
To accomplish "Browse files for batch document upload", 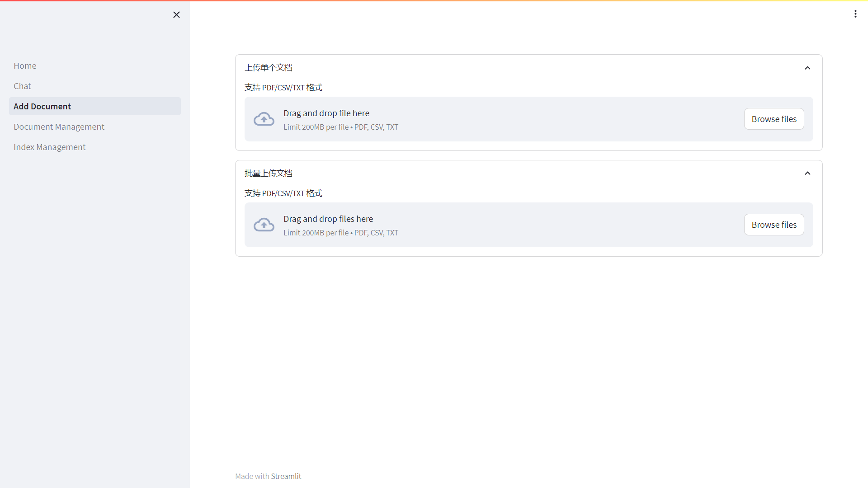I will 774,225.
